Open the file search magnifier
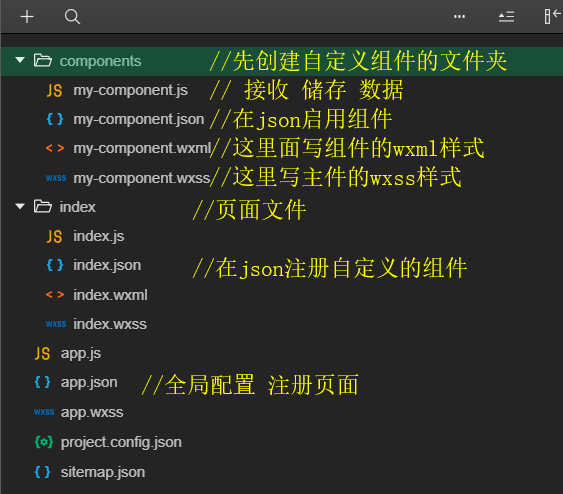Image resolution: width=563 pixels, height=494 pixels. click(x=72, y=17)
